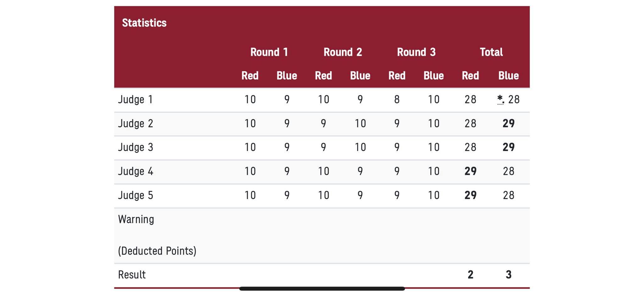Select the Round 1 column header

click(269, 52)
